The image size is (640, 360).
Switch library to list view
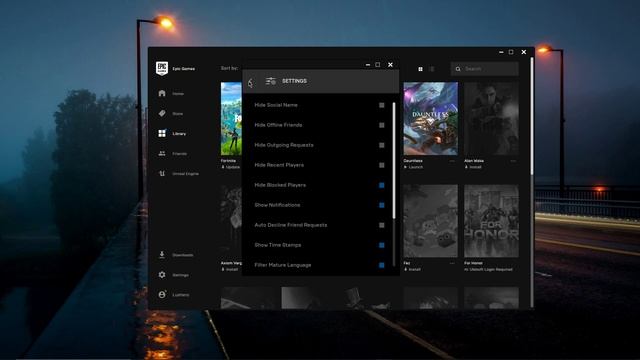(432, 69)
